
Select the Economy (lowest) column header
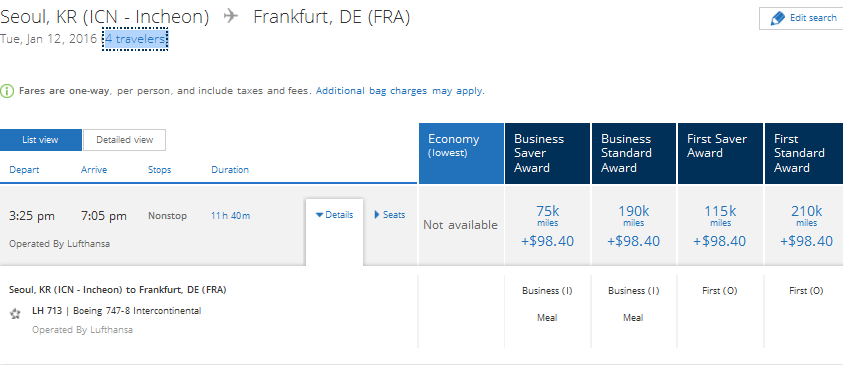tap(461, 153)
